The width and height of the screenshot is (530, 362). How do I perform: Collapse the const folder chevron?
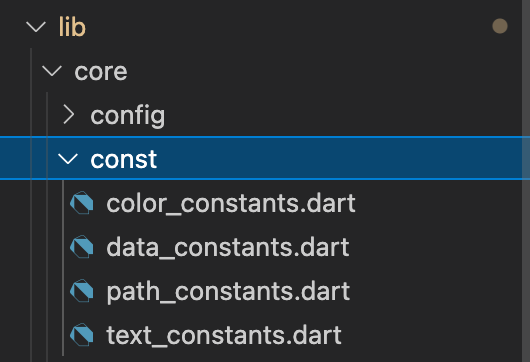point(68,159)
